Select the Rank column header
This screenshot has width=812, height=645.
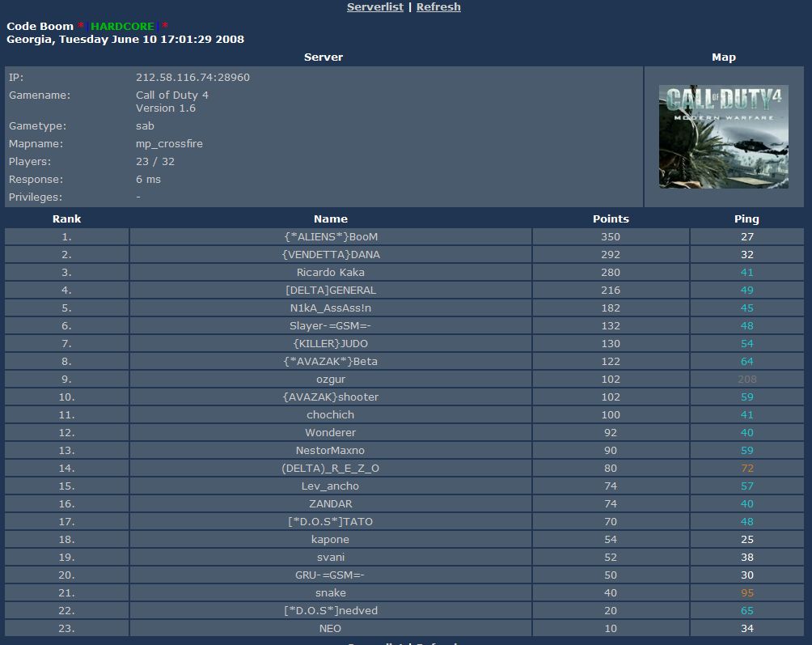(67, 219)
